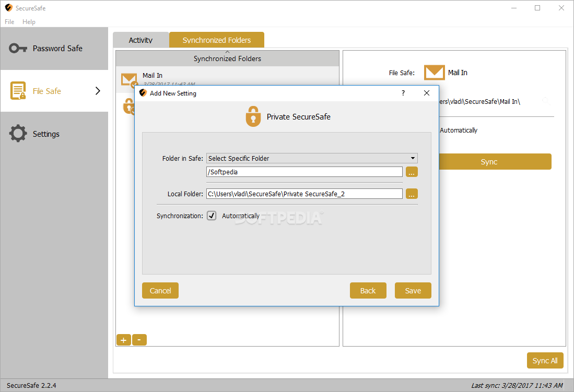This screenshot has width=574, height=392.
Task: Click the SecureSafe shield icon in dialog title
Action: [143, 93]
